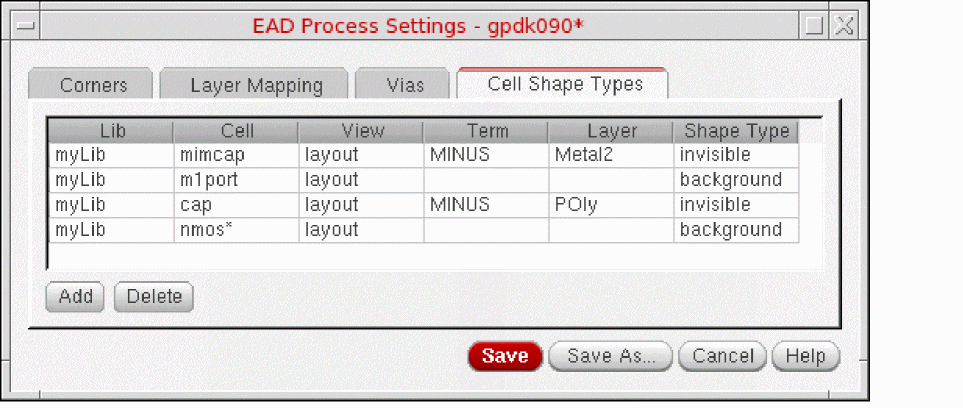The image size is (963, 408).
Task: Click the Cell Shape Types tab
Action: point(564,84)
